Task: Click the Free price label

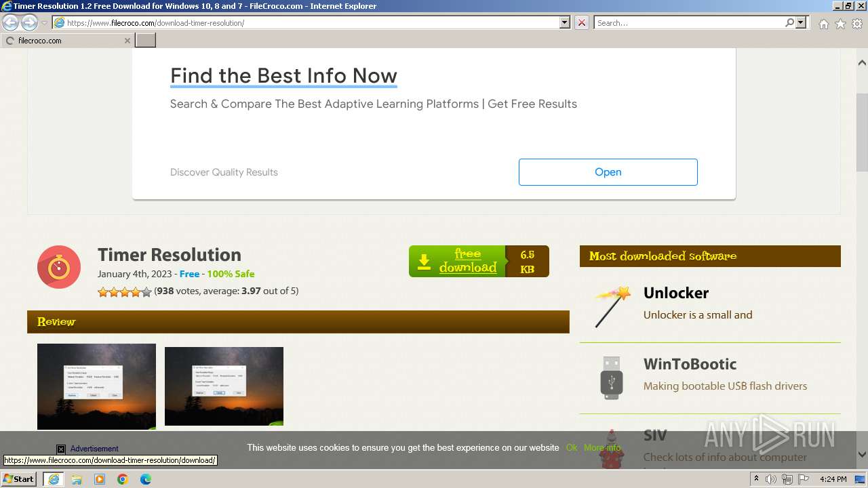Action: pyautogui.click(x=189, y=274)
